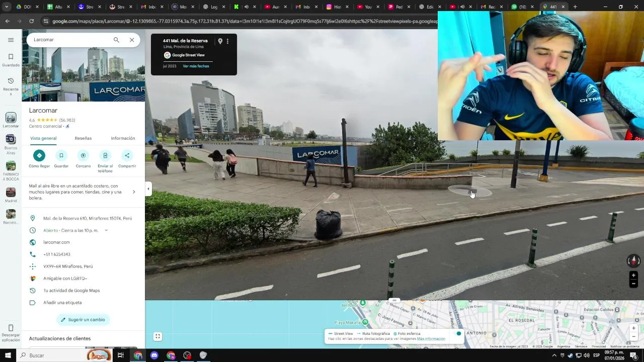Click the Más información link in the legend
This screenshot has width=644, height=362.
pos(431,339)
